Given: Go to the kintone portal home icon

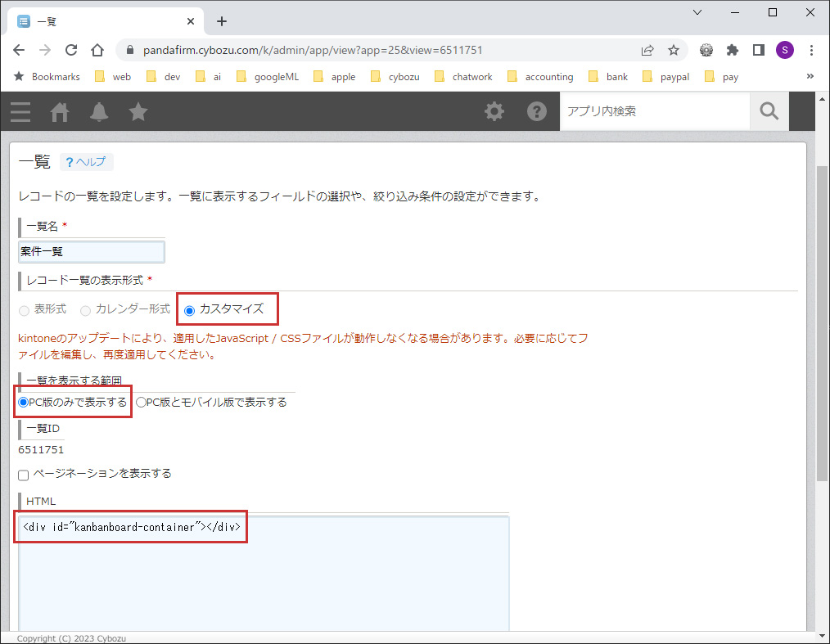Looking at the screenshot, I should coord(60,111).
